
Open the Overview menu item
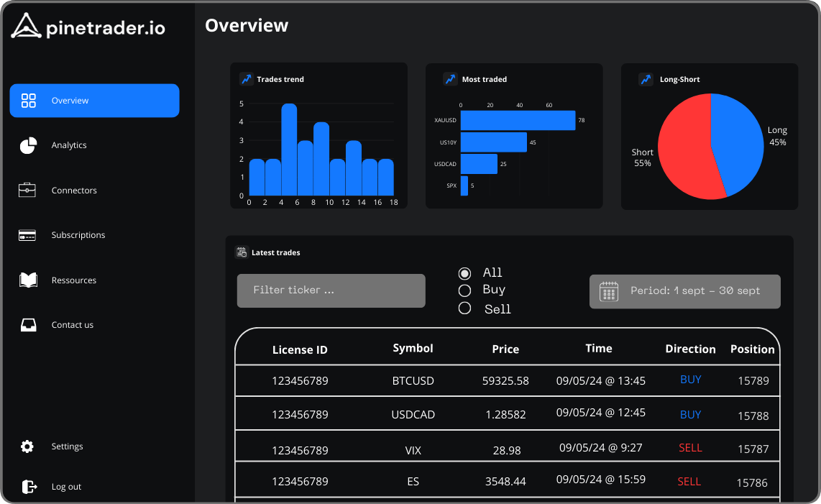(x=94, y=101)
